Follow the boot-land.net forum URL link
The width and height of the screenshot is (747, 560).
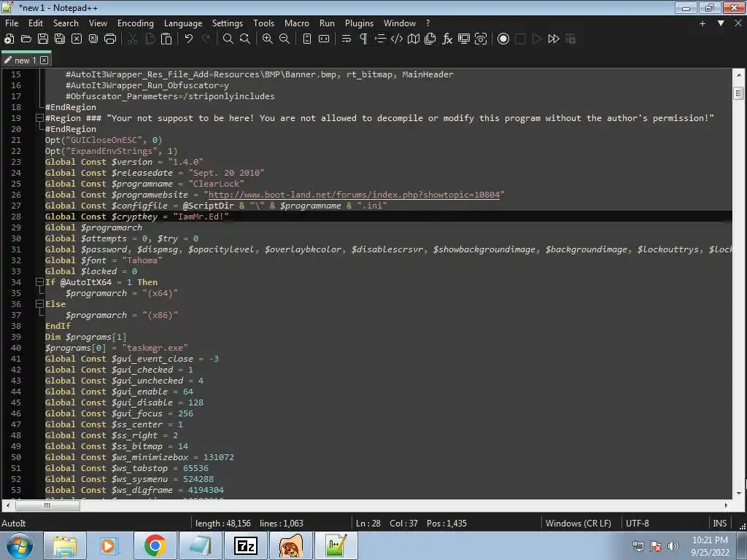354,195
